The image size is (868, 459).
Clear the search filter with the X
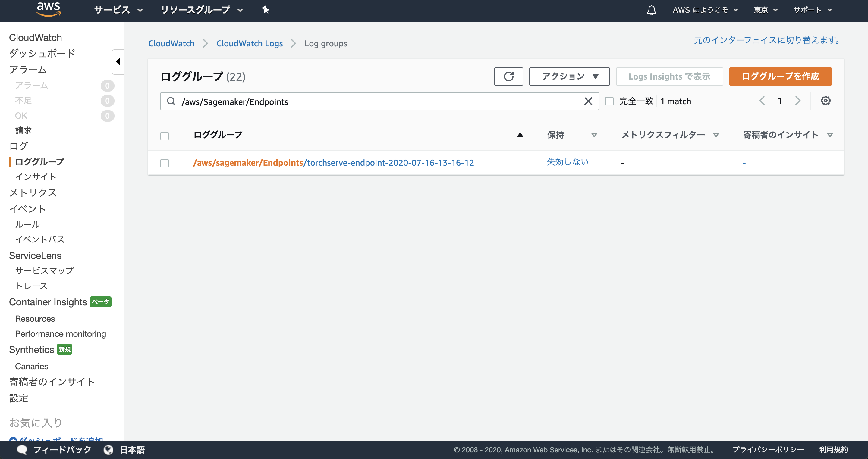pos(588,101)
